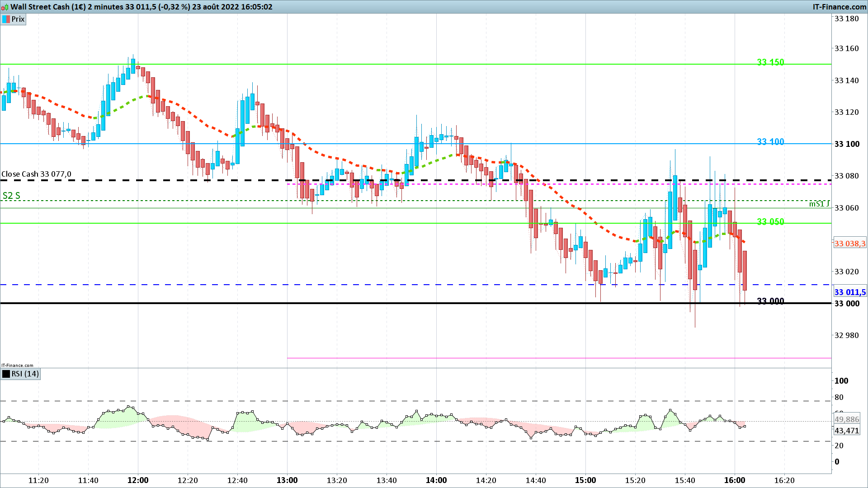Select the blue 33 011,5 current price tag

point(849,292)
